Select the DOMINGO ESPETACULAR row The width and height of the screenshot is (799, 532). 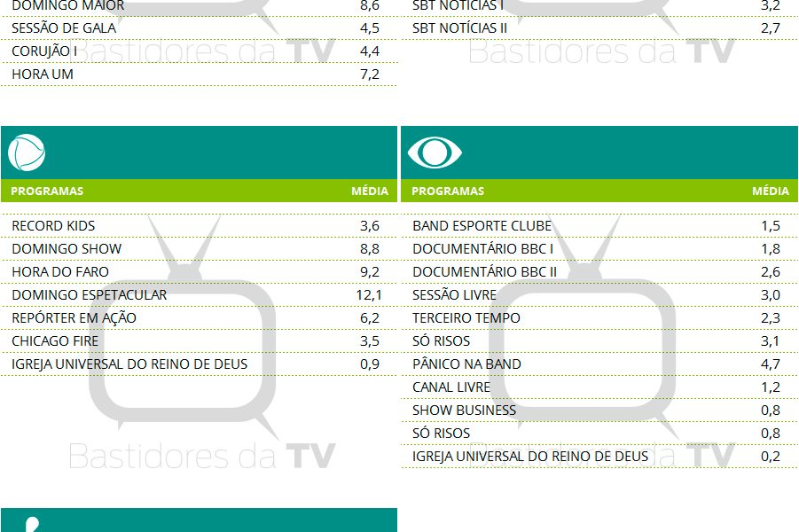tap(89, 294)
